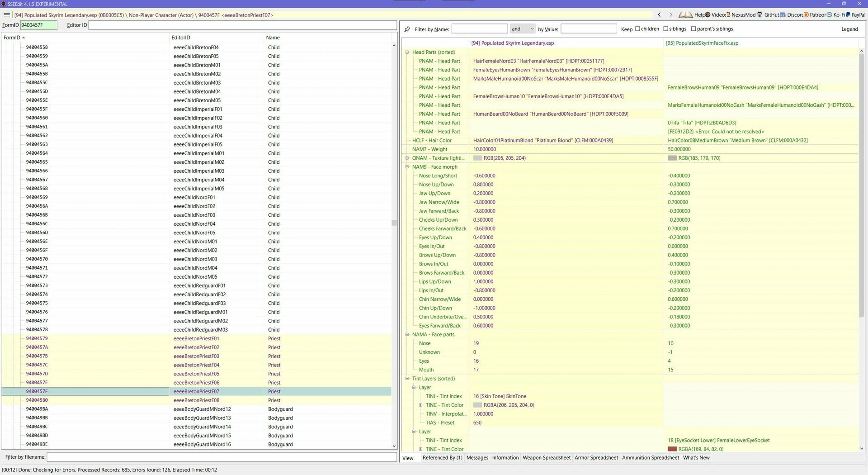The width and height of the screenshot is (868, 475).
Task: Open the Ko-Fi link
Action: tap(835, 15)
